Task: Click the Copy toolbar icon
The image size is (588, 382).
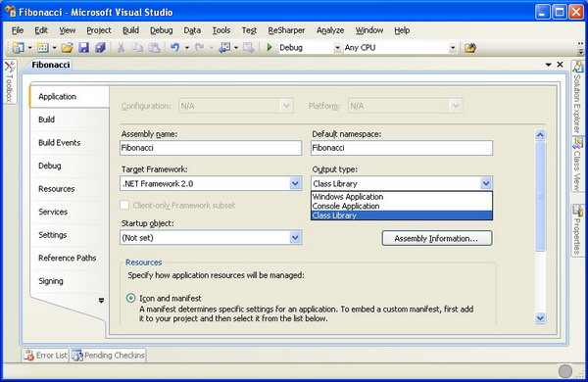Action: (137, 48)
